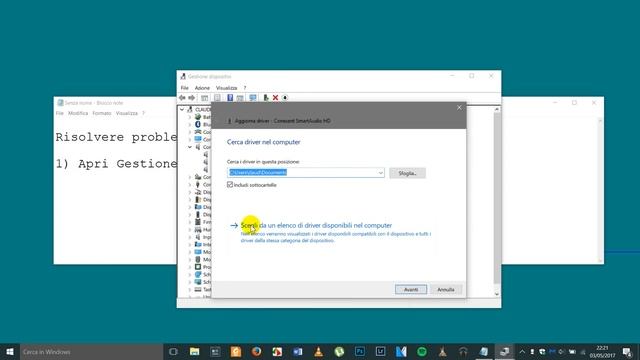This screenshot has height=360, width=640.
Task: Open the ? help menu in Device Manager
Action: pyautogui.click(x=245, y=88)
